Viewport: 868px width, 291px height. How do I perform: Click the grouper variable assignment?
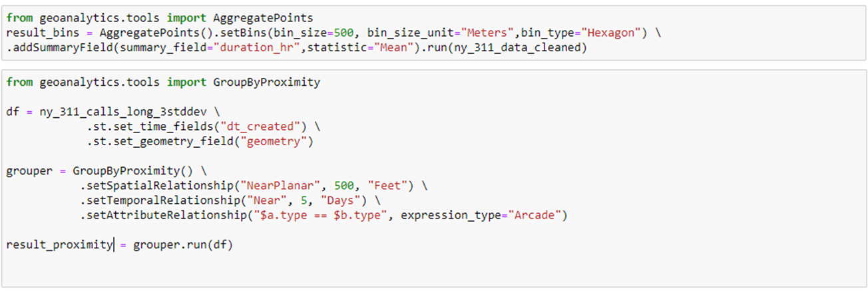pos(103,170)
